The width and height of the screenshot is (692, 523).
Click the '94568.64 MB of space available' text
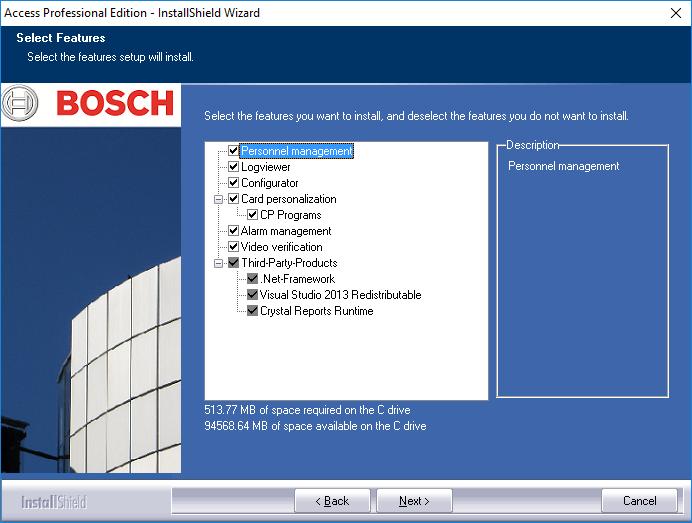point(315,426)
